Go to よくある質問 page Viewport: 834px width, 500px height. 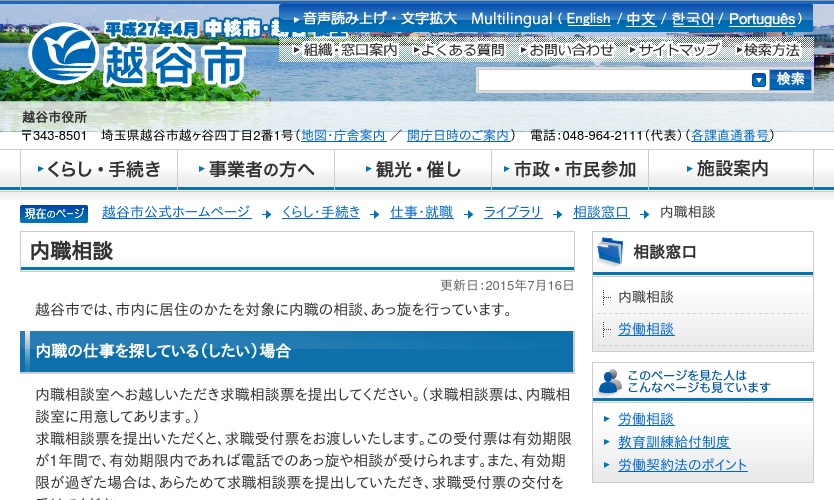click(x=457, y=49)
